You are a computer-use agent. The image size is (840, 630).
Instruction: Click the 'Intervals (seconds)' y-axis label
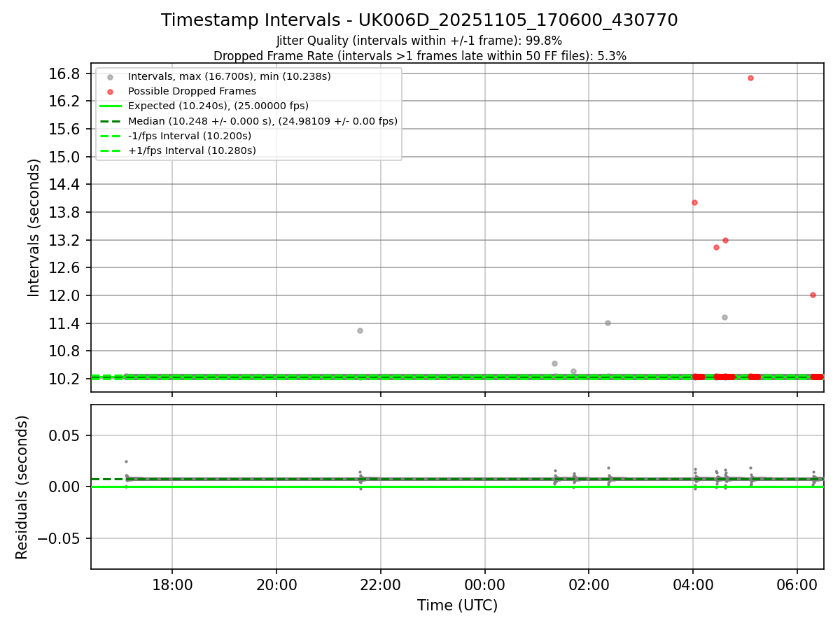34,227
